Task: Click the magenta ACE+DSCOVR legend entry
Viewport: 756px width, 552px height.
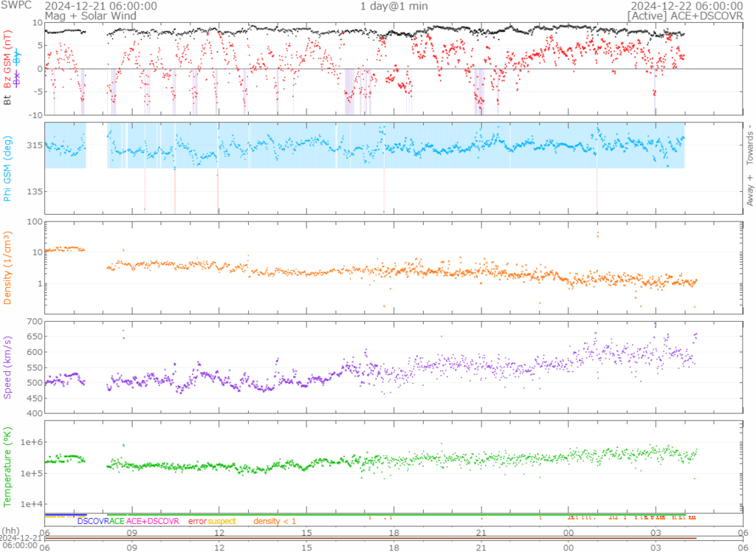Action: click(x=153, y=521)
